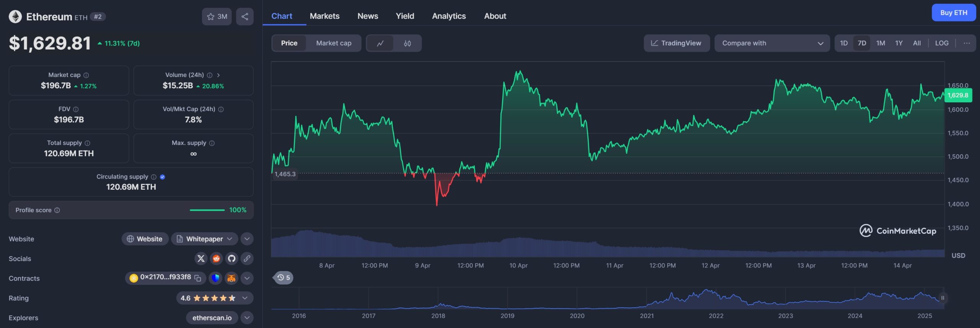The height and width of the screenshot is (328, 980).
Task: Expand the Whitepaper dropdown
Action: [204, 239]
